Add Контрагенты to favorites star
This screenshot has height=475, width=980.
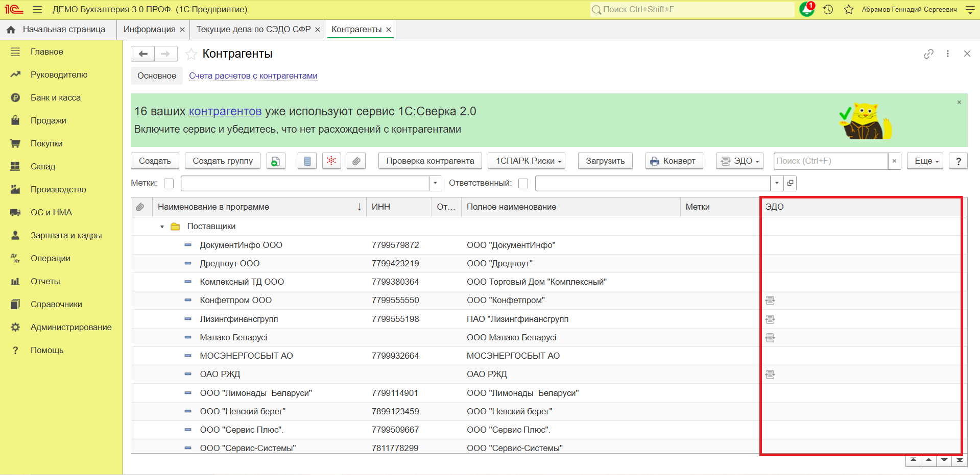pos(191,54)
